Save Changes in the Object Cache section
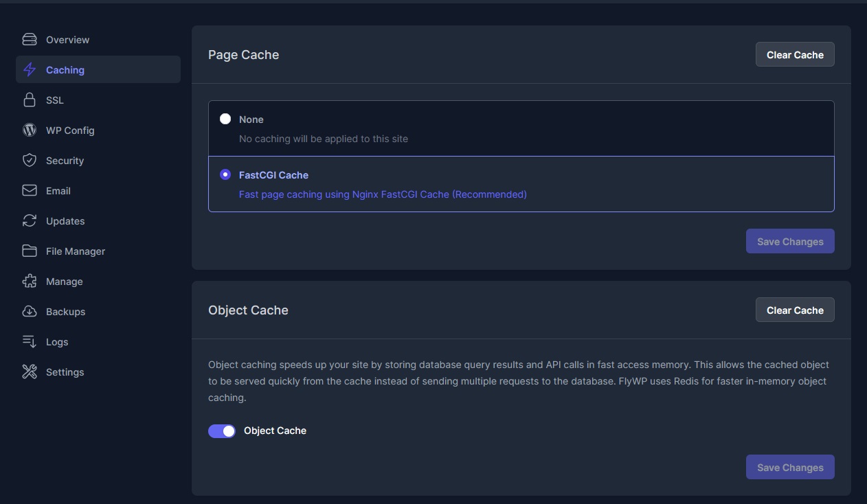This screenshot has width=867, height=504. [790, 468]
